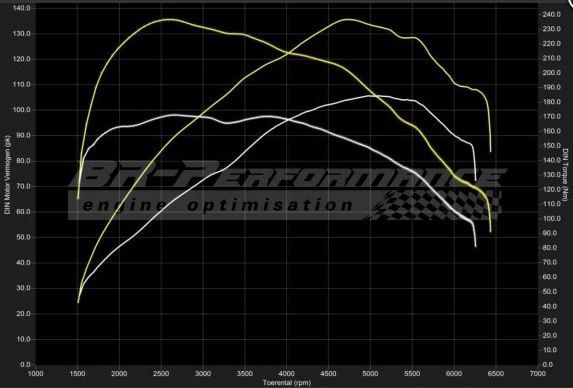Click the yellow power curve peak near 4700 rpm
The width and height of the screenshot is (573, 388).
[x=347, y=19]
